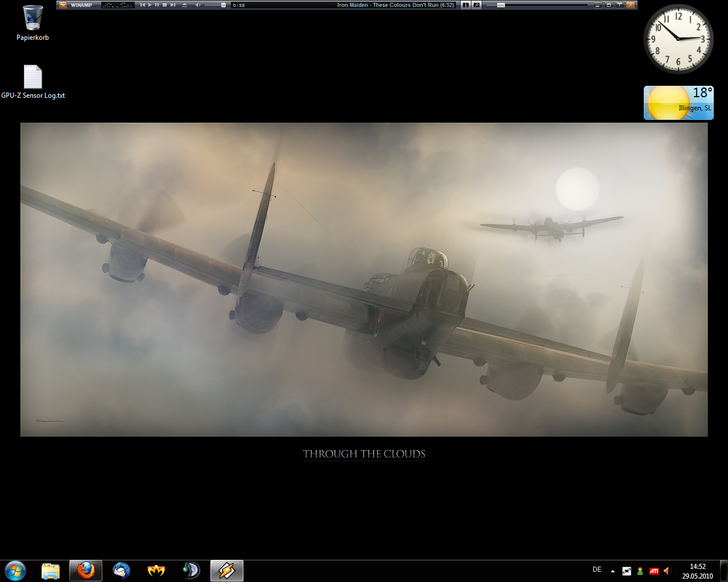Viewport: 728px width, 582px height.
Task: Switch to Firefox on the taskbar
Action: [86, 571]
